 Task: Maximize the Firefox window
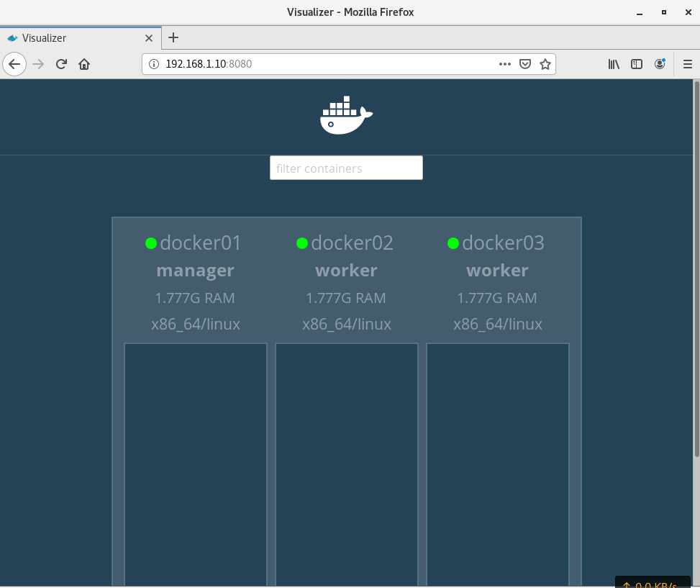tap(664, 12)
